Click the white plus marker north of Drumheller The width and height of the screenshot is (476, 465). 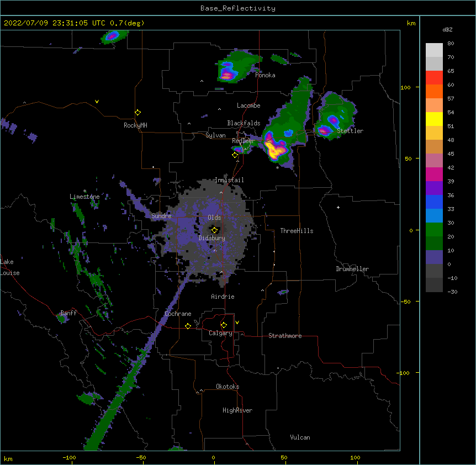click(338, 207)
